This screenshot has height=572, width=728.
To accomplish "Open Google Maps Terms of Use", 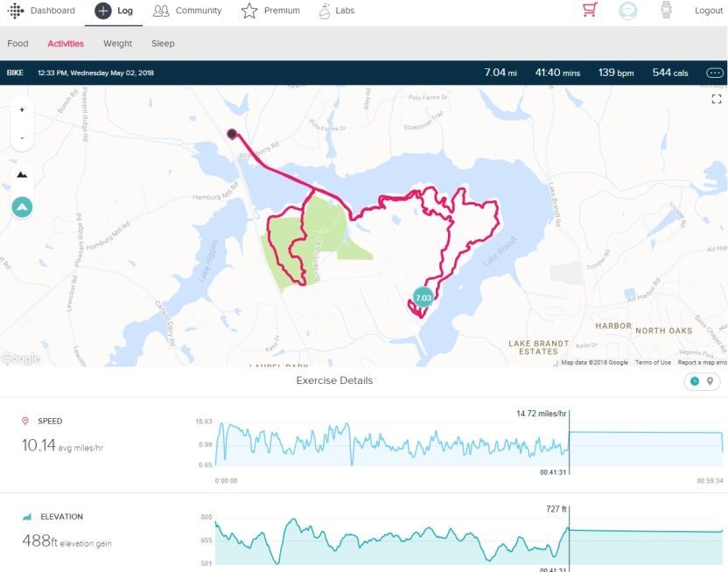I will click(653, 362).
